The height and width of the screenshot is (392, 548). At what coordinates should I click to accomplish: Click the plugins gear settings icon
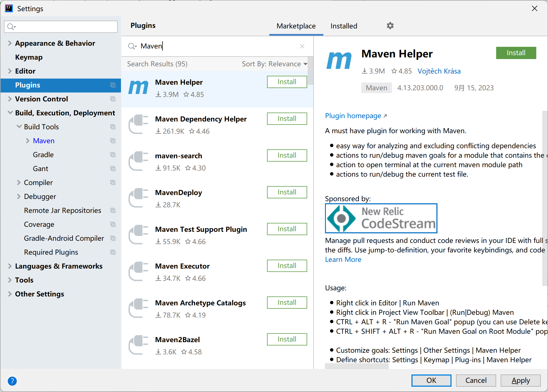390,26
